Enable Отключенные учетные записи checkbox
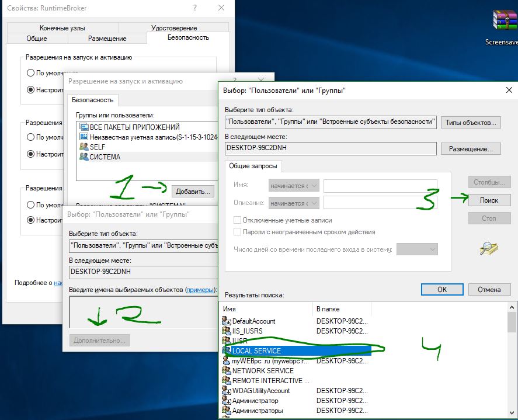This screenshot has width=518, height=420. 237,220
